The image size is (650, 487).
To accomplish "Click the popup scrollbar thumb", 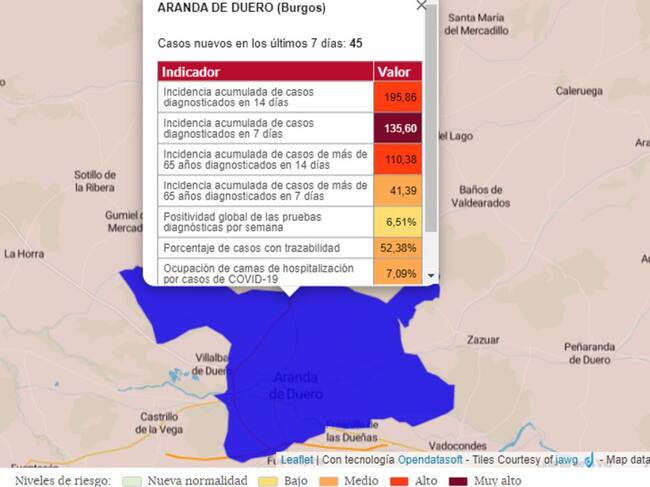I will pos(431,120).
